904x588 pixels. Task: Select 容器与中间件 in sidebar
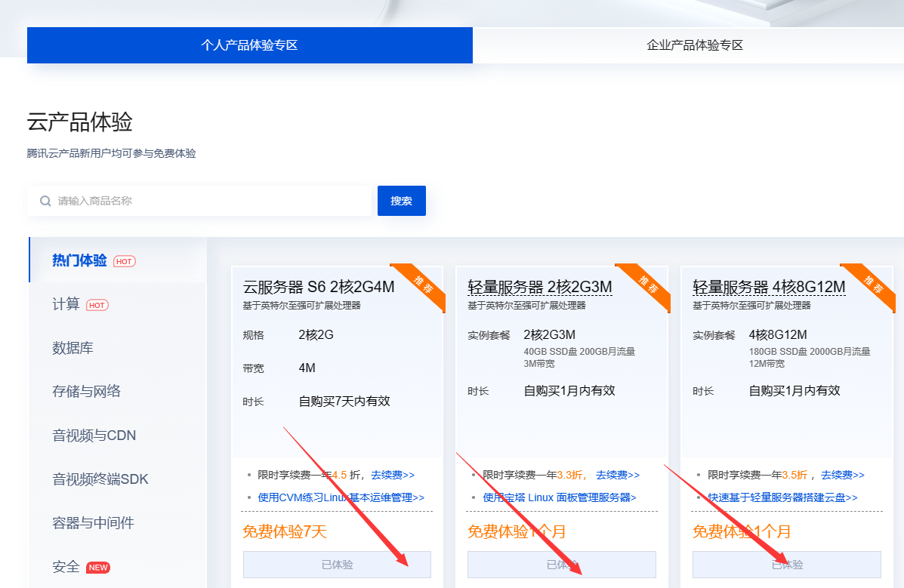(x=93, y=523)
